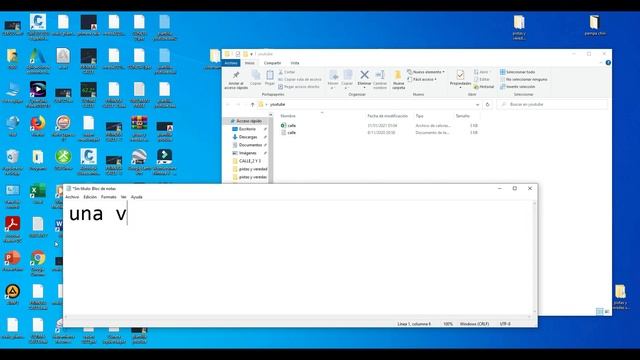The width and height of the screenshot is (640, 360).
Task: Open the Formato menu in Notepad
Action: tap(109, 197)
